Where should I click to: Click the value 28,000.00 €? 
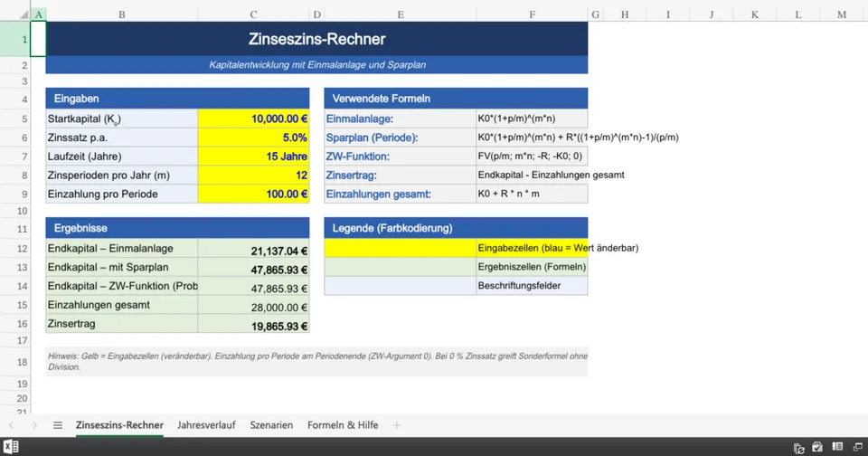tap(253, 305)
